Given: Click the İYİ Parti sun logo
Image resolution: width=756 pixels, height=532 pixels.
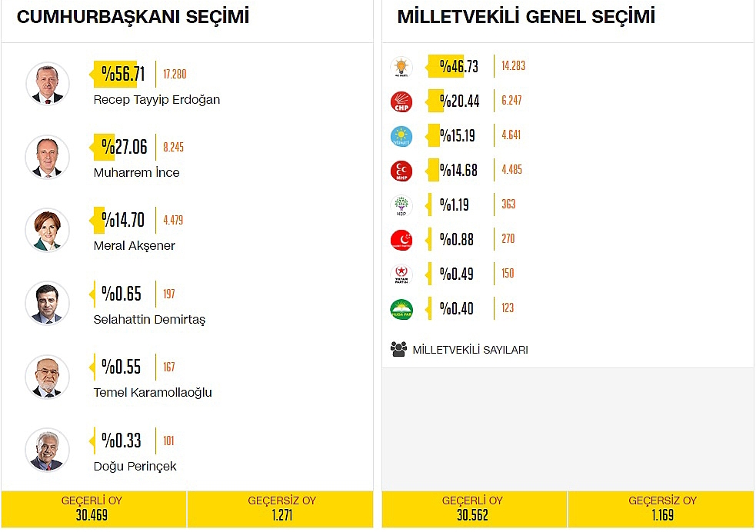Looking at the screenshot, I should (x=401, y=136).
